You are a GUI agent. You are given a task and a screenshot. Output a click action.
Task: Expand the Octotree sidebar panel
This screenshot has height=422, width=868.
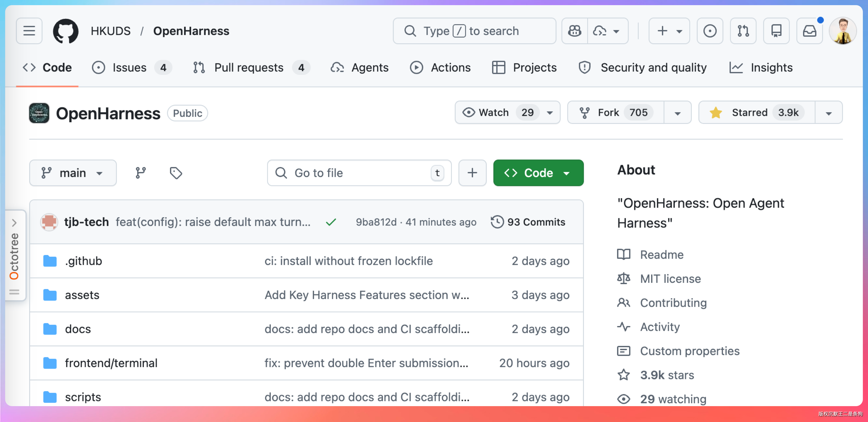(x=14, y=223)
